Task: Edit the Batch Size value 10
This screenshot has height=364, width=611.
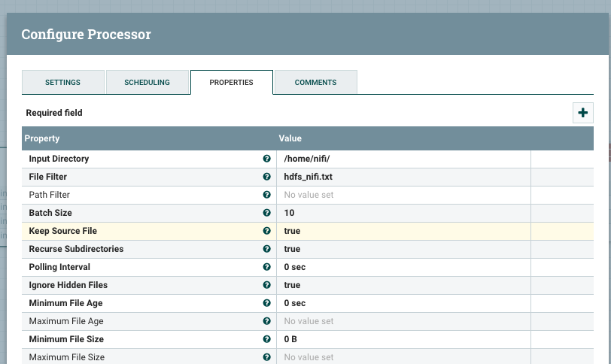Action: tap(403, 213)
